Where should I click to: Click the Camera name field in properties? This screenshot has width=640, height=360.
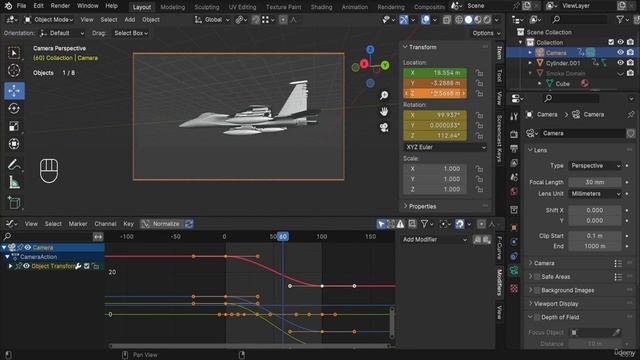(x=583, y=133)
